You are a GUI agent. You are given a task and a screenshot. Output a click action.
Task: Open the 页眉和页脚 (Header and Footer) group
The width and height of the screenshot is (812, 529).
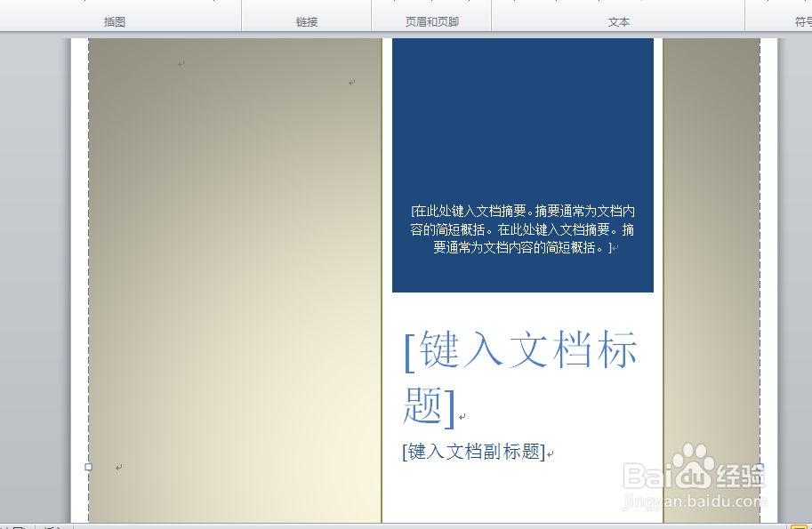click(x=430, y=20)
